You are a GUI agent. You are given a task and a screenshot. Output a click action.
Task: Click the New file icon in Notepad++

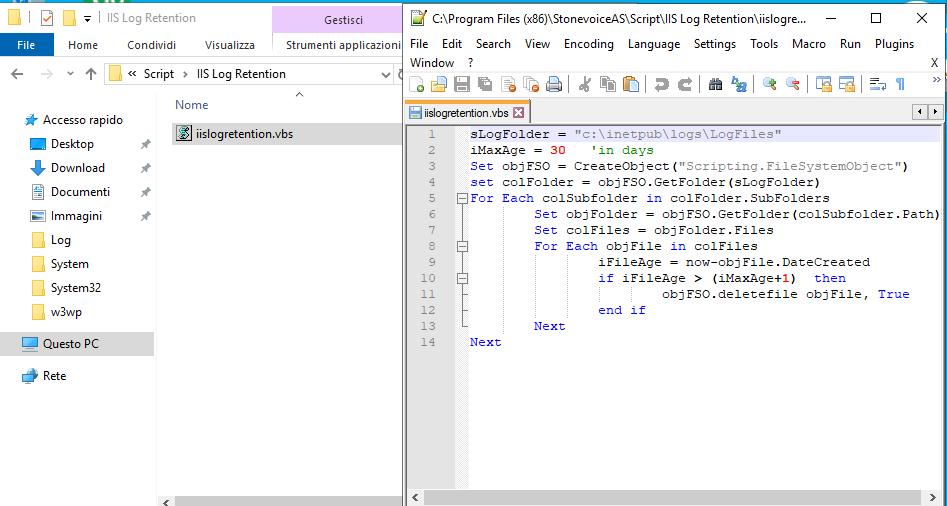click(x=418, y=85)
